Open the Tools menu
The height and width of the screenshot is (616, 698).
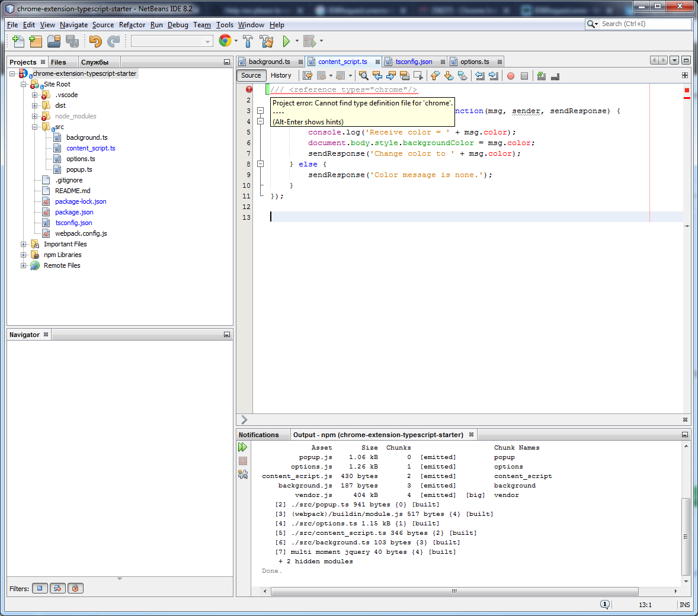pyautogui.click(x=225, y=25)
